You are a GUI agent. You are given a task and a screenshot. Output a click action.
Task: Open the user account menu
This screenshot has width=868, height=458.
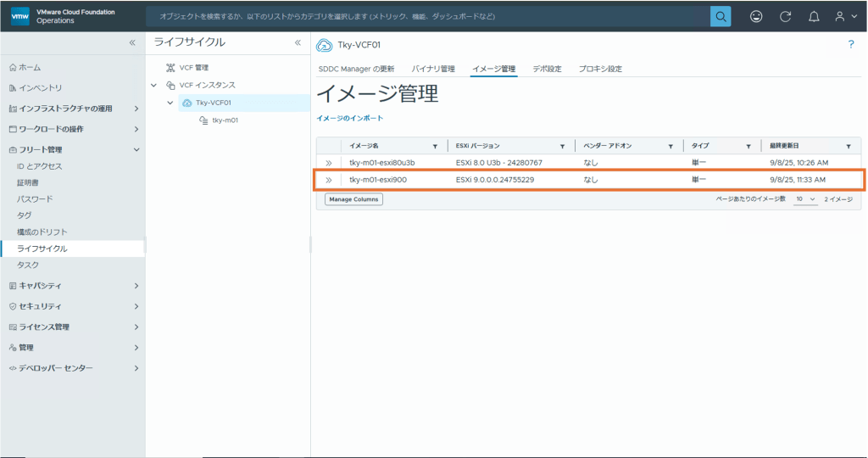(845, 17)
